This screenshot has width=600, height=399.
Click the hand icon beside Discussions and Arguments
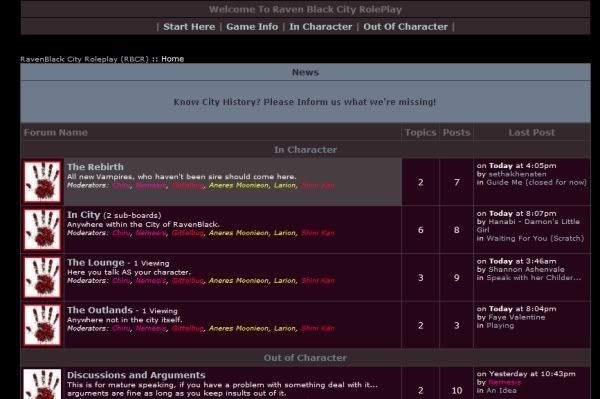(x=42, y=384)
